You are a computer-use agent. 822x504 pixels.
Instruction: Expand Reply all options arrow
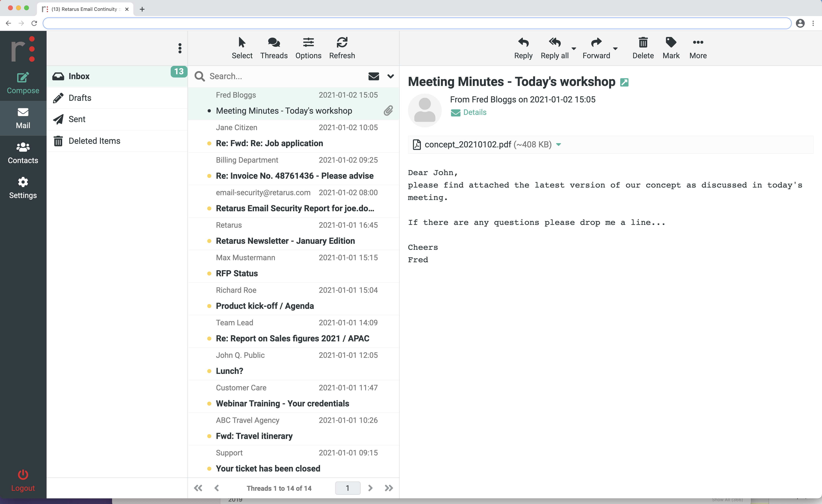(574, 49)
